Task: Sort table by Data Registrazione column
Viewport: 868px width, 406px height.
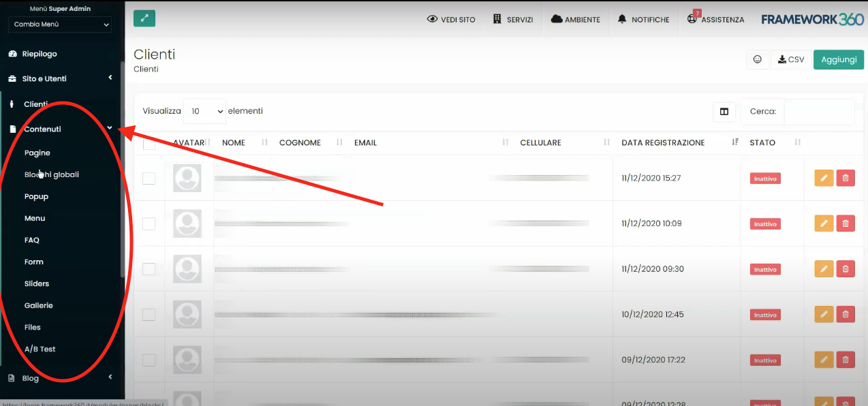Action: 663,142
